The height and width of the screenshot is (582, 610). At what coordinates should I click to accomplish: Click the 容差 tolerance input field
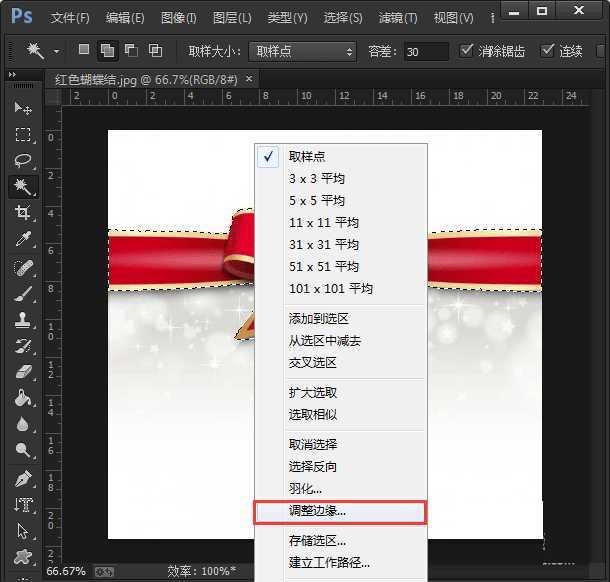click(x=427, y=51)
